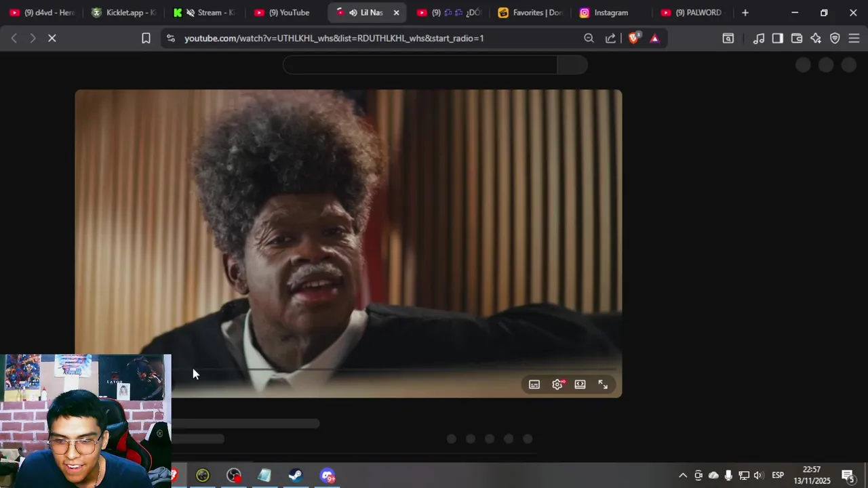This screenshot has height=488, width=868.
Task: Open Leo AI sparkle icon
Action: pos(816,39)
